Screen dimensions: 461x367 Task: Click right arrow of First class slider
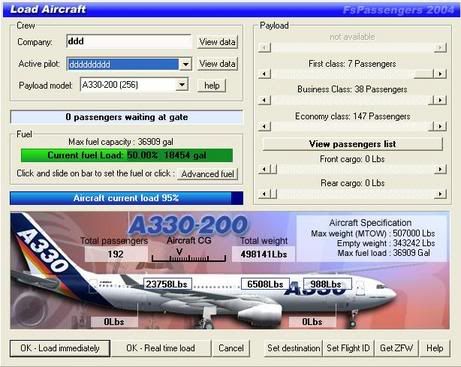coord(440,74)
